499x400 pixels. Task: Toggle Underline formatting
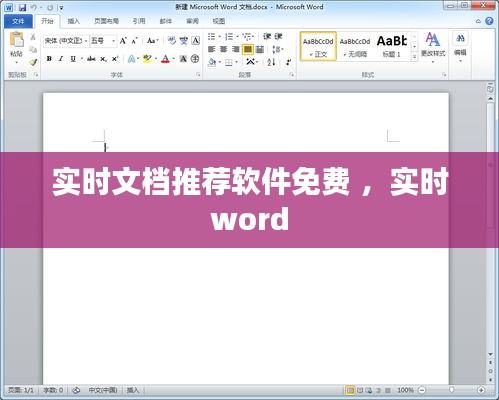point(73,59)
